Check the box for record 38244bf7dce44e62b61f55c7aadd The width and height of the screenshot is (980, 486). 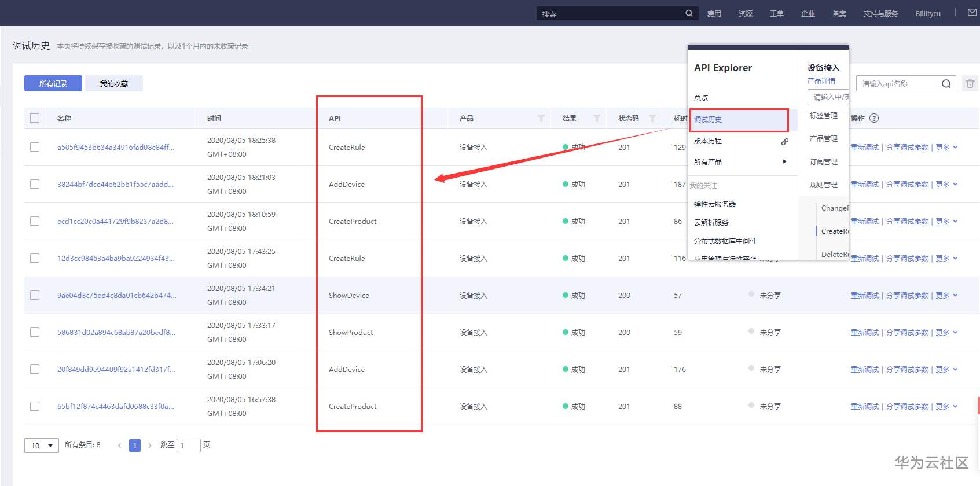point(35,184)
